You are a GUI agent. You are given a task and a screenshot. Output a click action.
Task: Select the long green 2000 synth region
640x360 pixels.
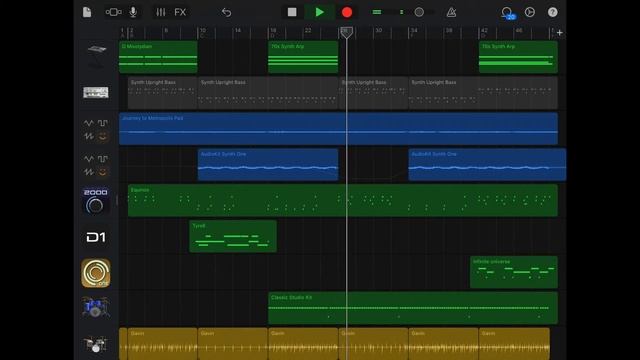tap(343, 200)
